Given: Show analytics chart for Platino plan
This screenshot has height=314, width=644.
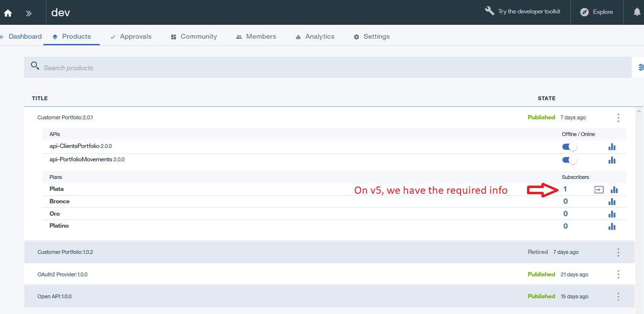Looking at the screenshot, I should [x=612, y=226].
